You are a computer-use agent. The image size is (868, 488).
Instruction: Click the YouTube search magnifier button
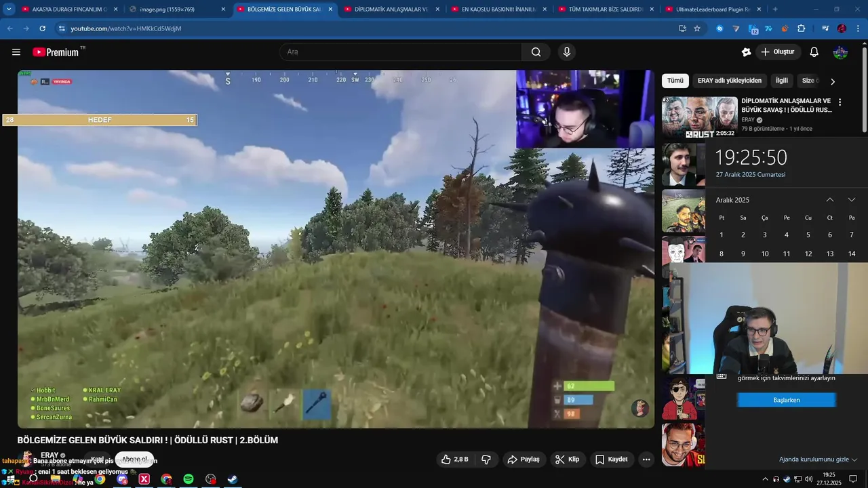[x=536, y=52]
